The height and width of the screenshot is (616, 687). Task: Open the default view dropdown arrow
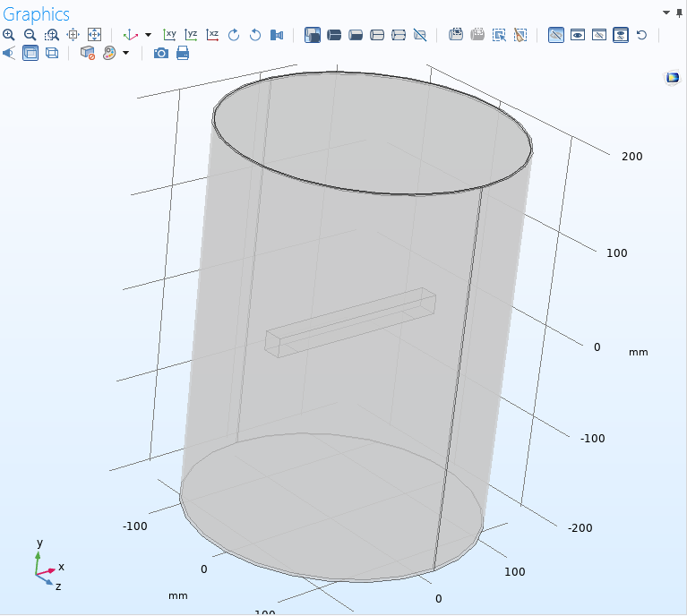(148, 35)
